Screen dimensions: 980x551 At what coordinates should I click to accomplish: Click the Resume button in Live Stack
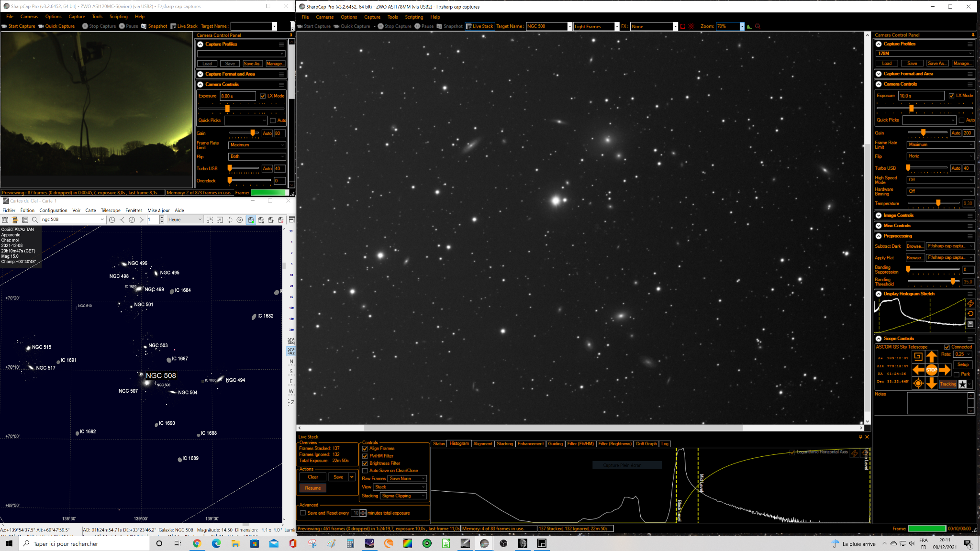313,488
